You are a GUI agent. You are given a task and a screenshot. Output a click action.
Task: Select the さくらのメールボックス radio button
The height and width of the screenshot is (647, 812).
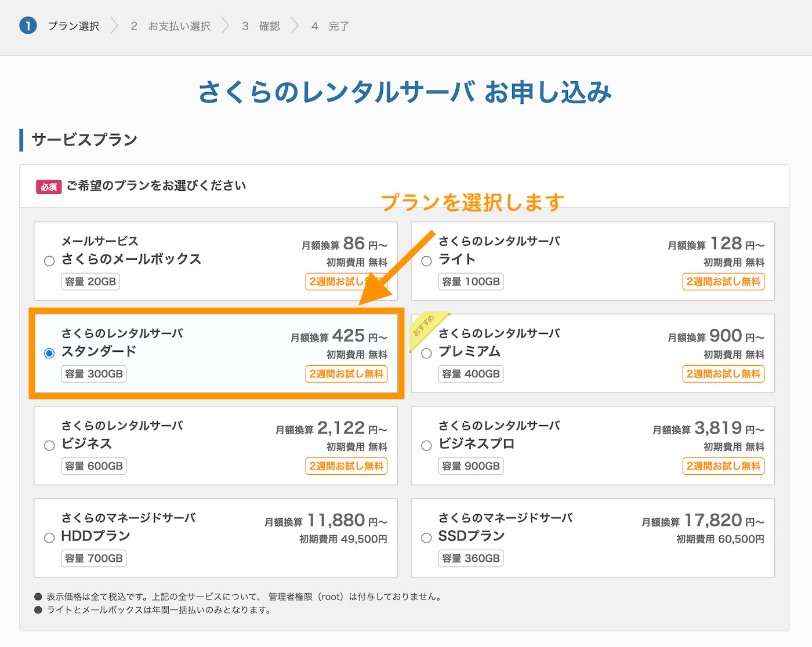click(x=49, y=261)
